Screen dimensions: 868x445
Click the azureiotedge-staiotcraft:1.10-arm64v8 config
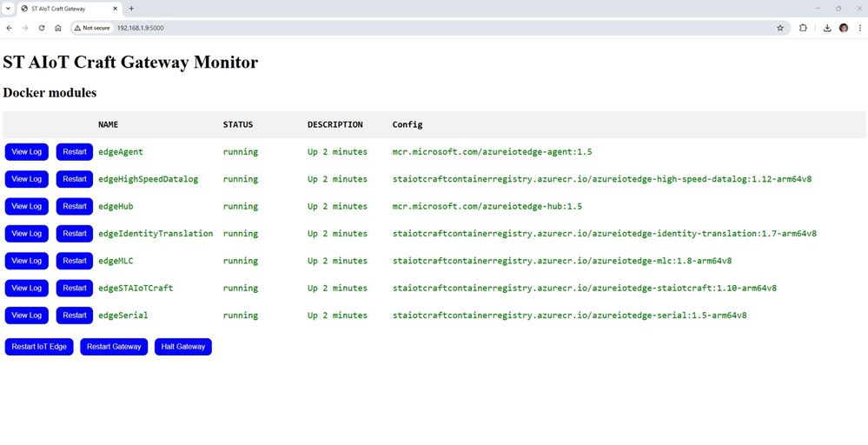pyautogui.click(x=585, y=288)
